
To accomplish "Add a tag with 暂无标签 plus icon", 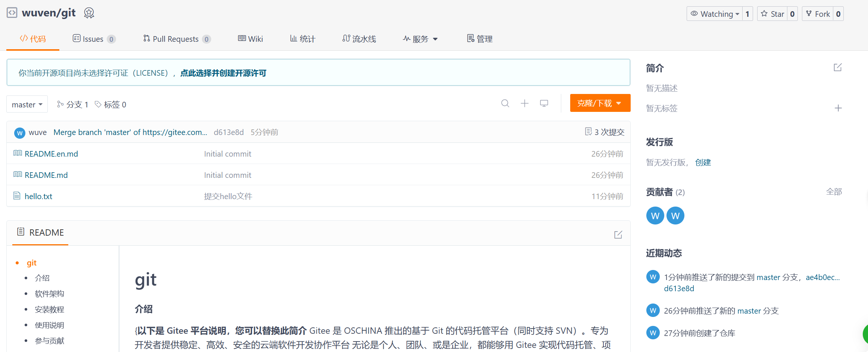I will [838, 108].
